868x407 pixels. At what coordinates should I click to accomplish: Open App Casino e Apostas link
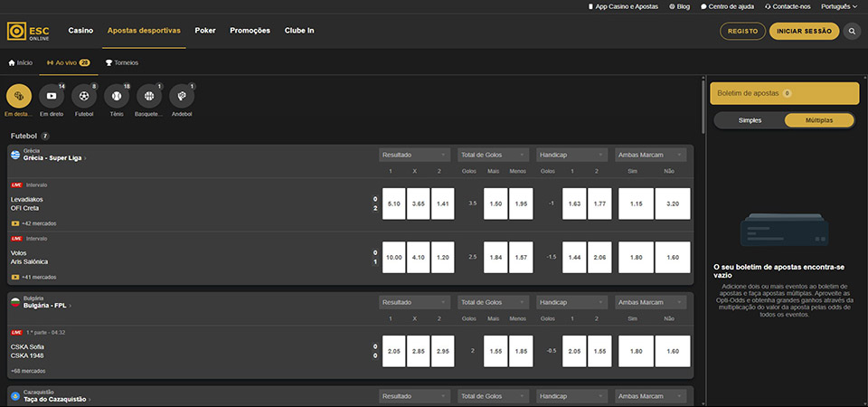pos(623,6)
